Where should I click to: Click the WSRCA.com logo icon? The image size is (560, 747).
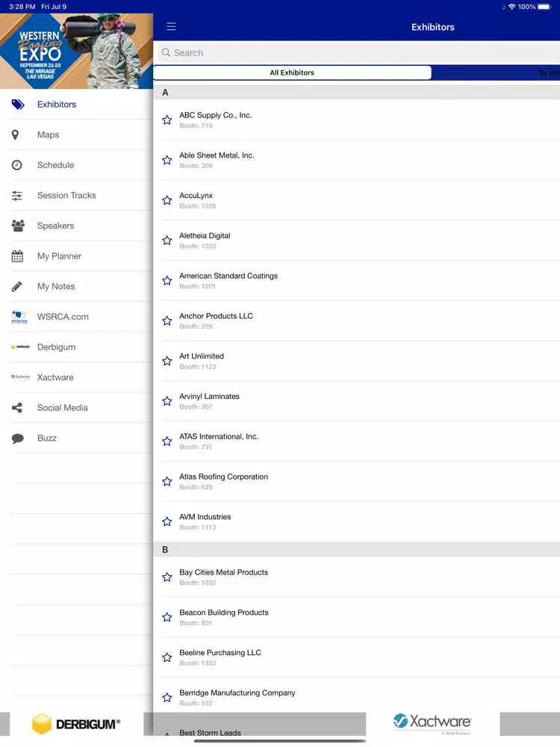coord(19,317)
